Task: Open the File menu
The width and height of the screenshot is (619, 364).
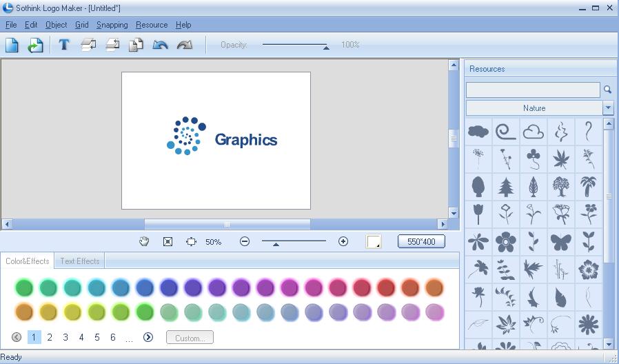Action: click(11, 25)
